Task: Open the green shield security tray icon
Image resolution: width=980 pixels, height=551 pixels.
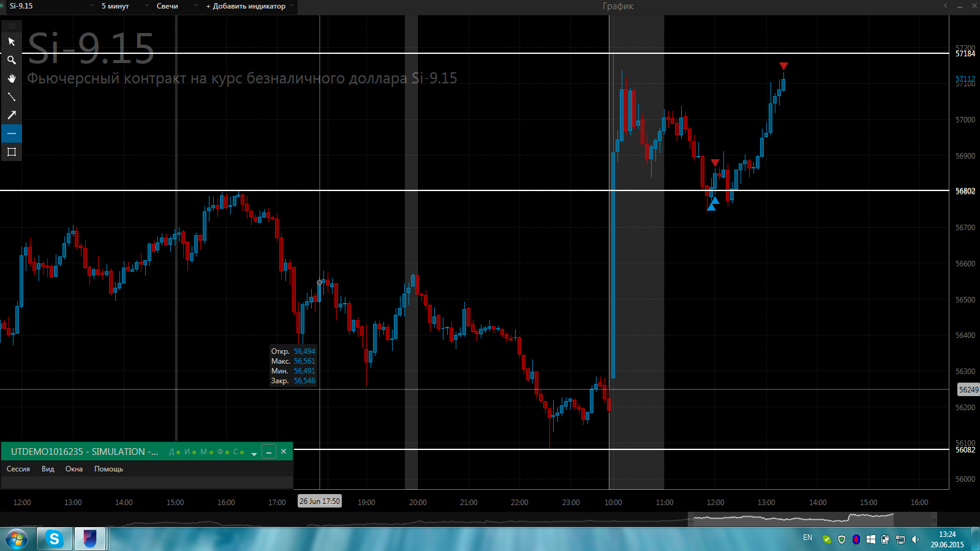Action: coord(842,539)
